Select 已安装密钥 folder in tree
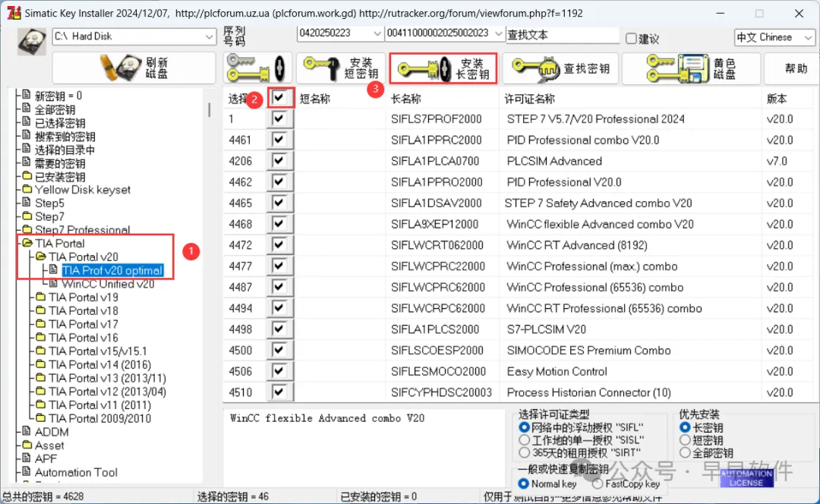 point(60,177)
